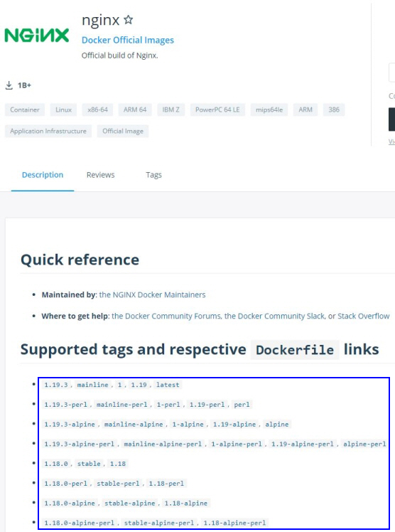The width and height of the screenshot is (395, 532).
Task: Click the Container tag chip
Action: 25,110
